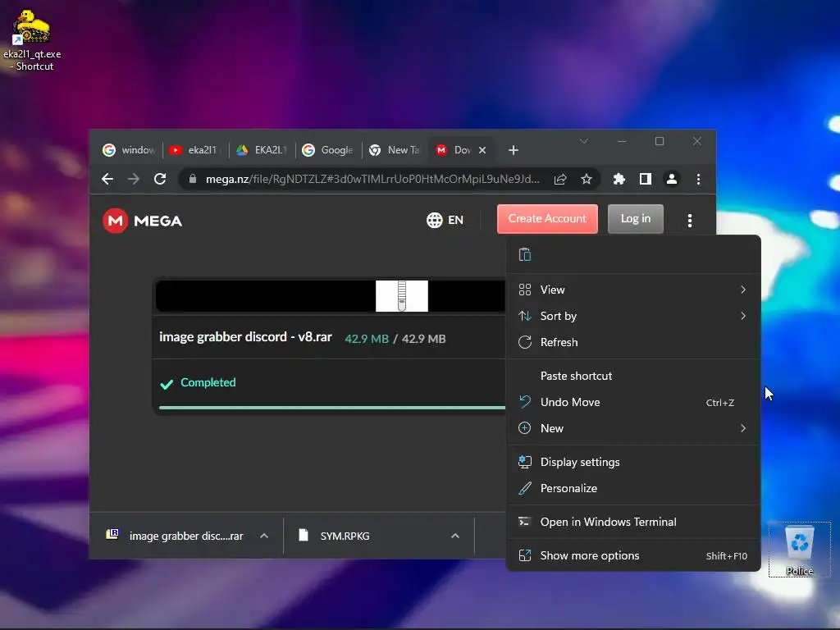Expand Sort by submenu

click(x=633, y=316)
